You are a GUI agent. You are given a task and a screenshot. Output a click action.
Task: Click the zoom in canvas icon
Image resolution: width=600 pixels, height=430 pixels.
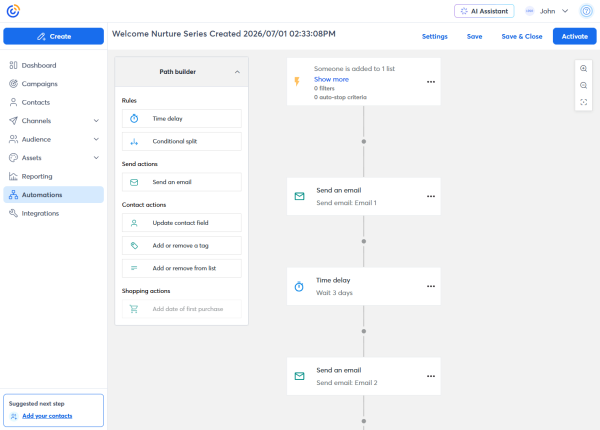coord(584,68)
